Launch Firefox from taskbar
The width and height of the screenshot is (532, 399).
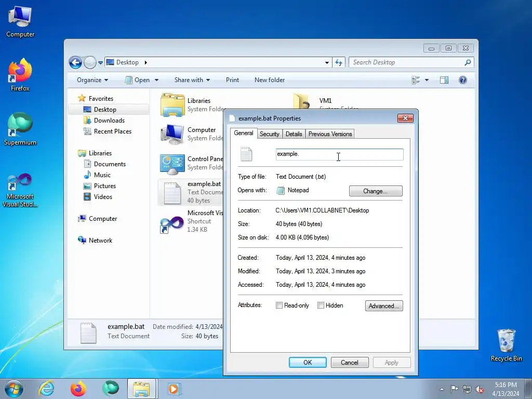78,389
